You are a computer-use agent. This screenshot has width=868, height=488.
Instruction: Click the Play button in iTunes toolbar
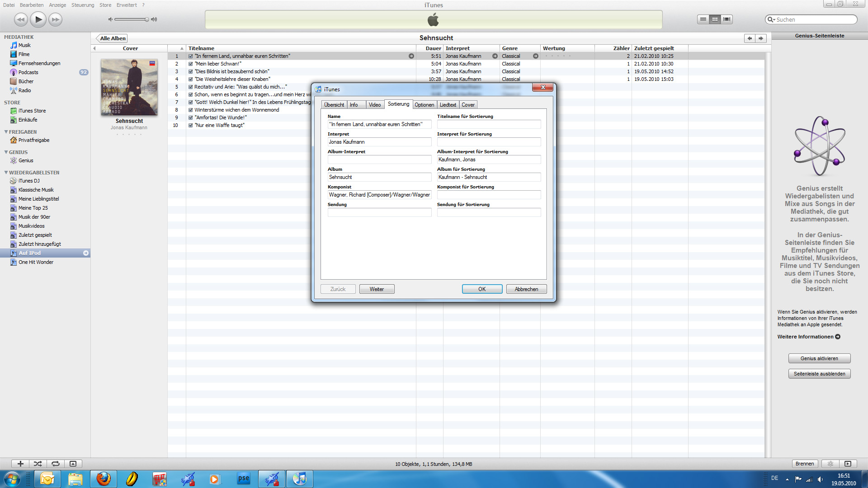pos(38,19)
